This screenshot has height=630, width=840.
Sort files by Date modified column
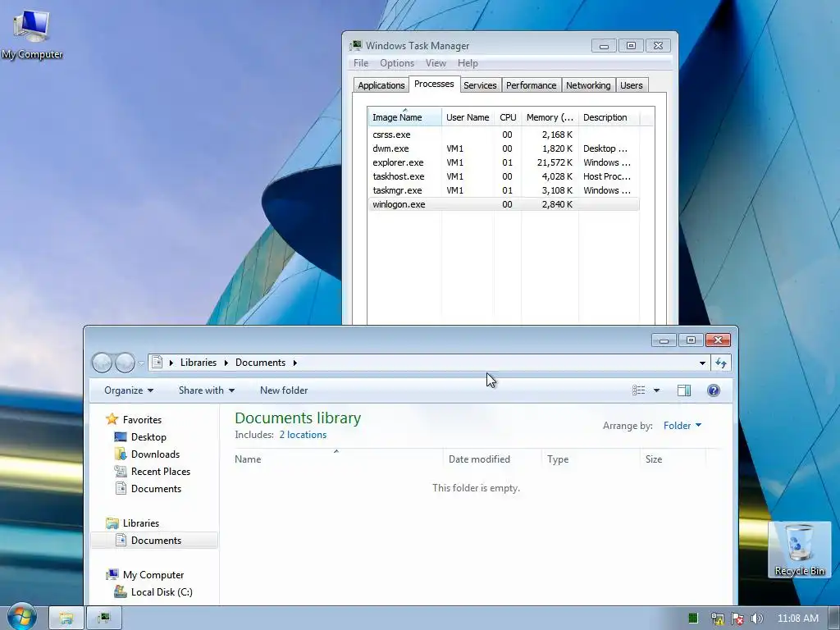click(492, 459)
